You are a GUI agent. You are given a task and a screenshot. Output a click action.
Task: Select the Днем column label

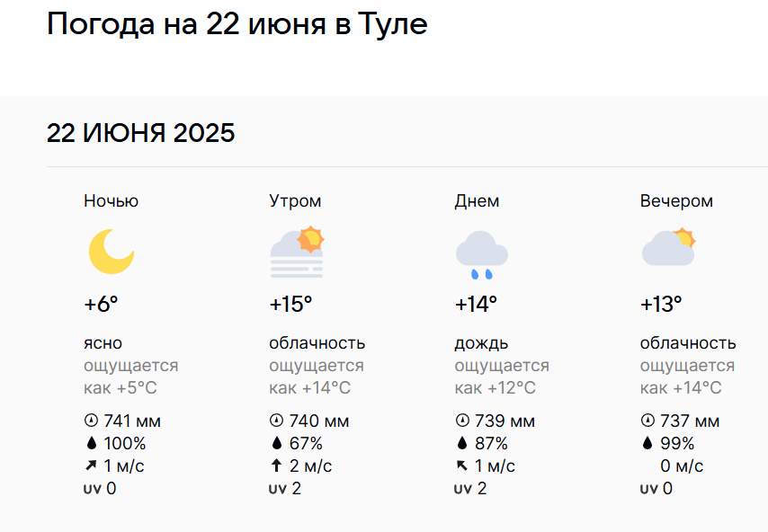click(x=477, y=201)
